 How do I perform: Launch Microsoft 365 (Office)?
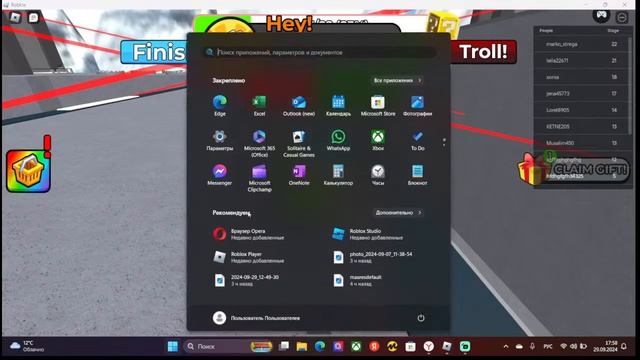pyautogui.click(x=259, y=143)
